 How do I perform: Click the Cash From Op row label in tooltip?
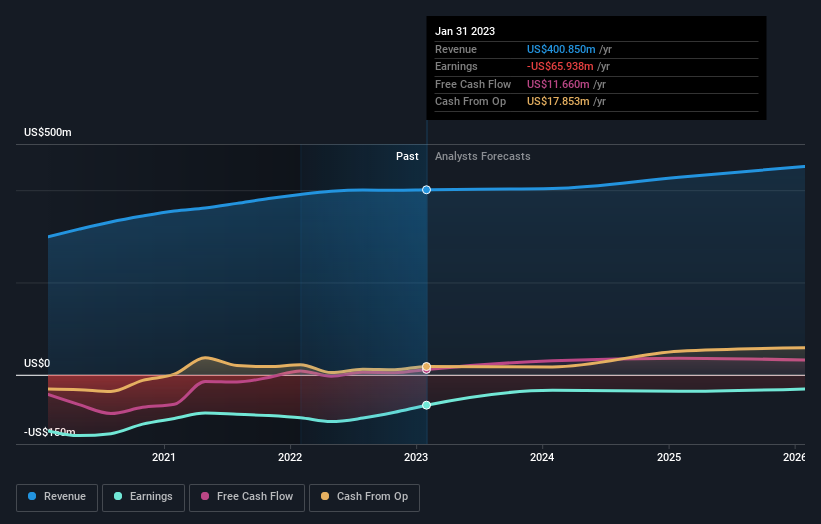(470, 102)
